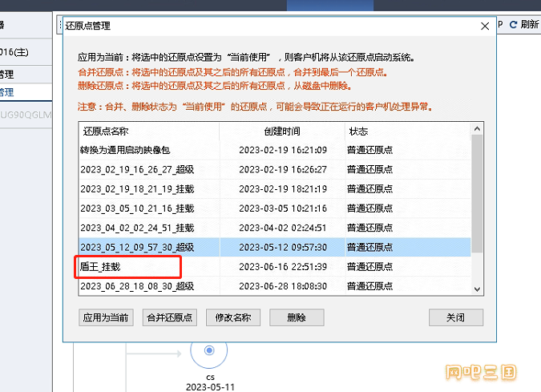Click the cs restore point disc icon
The image size is (541, 392).
pyautogui.click(x=209, y=350)
